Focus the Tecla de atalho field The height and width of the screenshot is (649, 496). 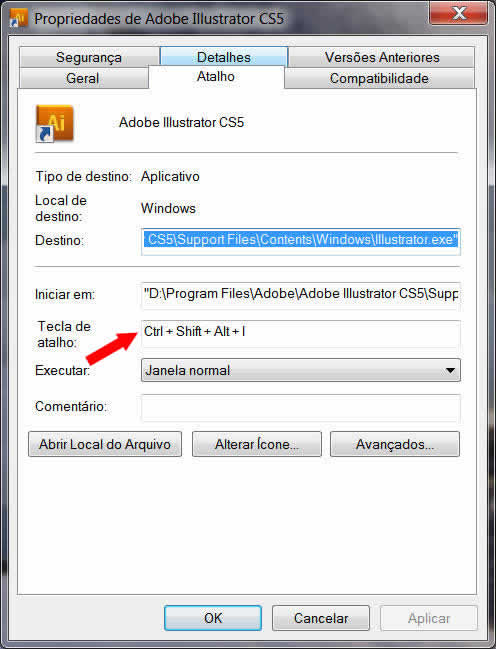[x=301, y=333]
